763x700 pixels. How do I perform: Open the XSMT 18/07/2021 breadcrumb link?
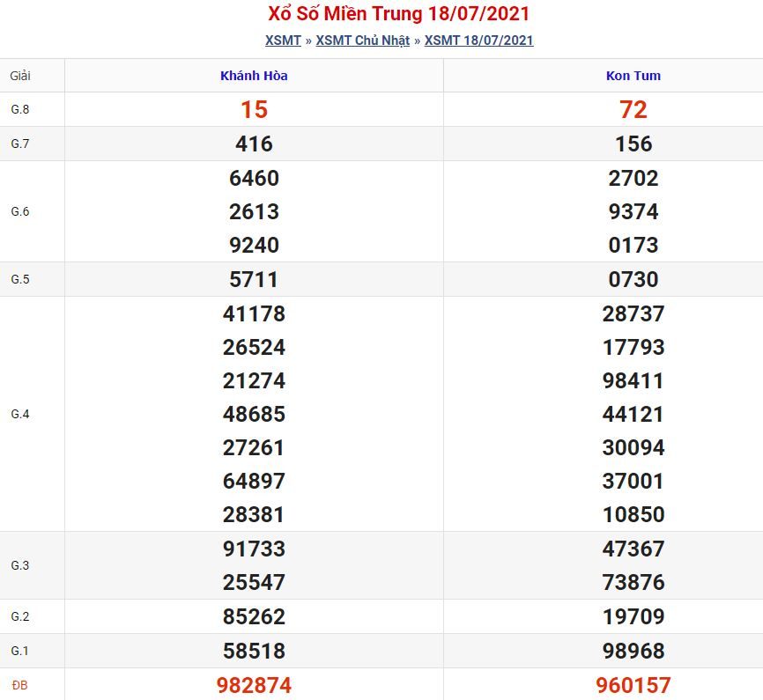tap(478, 41)
